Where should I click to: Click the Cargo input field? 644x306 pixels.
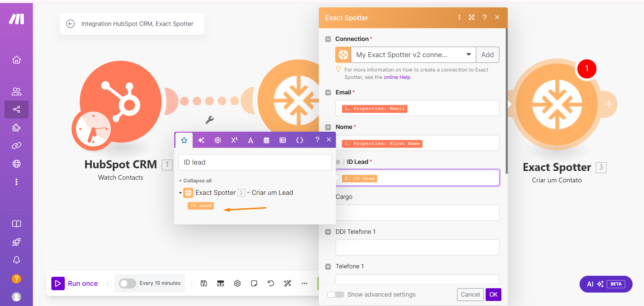point(417,213)
